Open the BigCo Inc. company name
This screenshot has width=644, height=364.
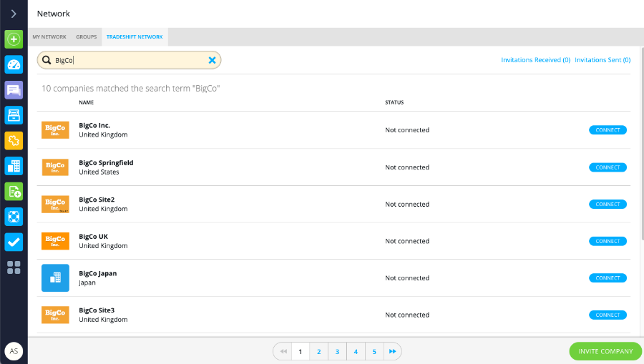point(94,126)
